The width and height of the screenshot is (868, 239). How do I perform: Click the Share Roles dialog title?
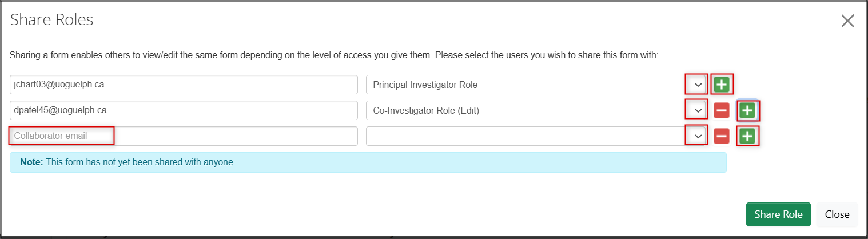coord(52,20)
